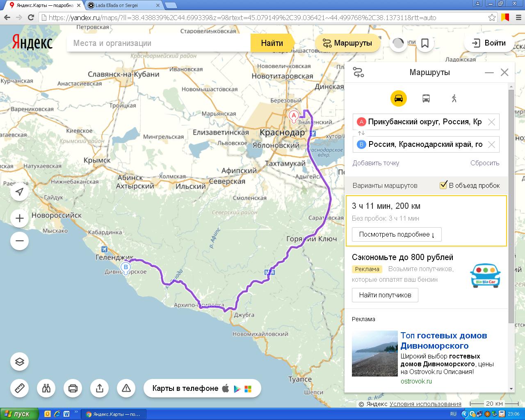525x420 pixels.
Task: Open map layers icon button
Action: [20, 362]
